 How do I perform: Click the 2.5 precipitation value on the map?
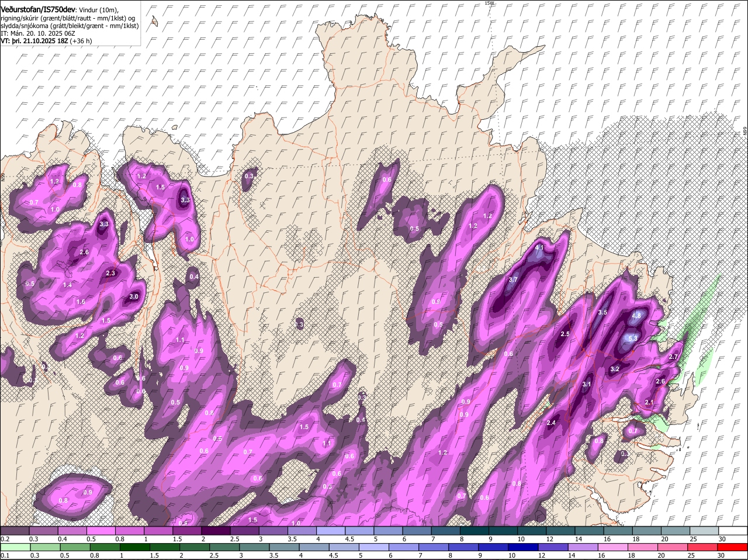pos(565,334)
